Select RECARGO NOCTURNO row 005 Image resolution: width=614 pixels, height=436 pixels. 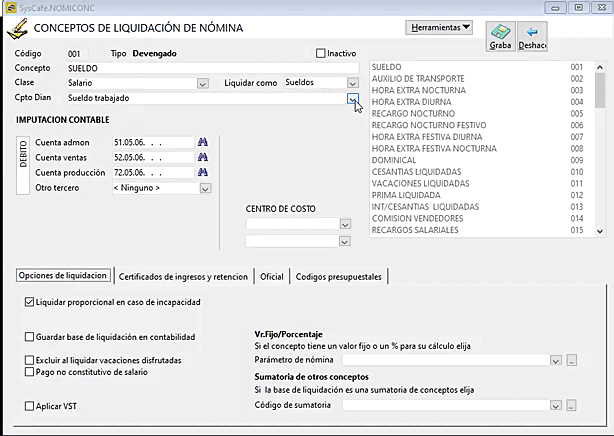coord(482,114)
